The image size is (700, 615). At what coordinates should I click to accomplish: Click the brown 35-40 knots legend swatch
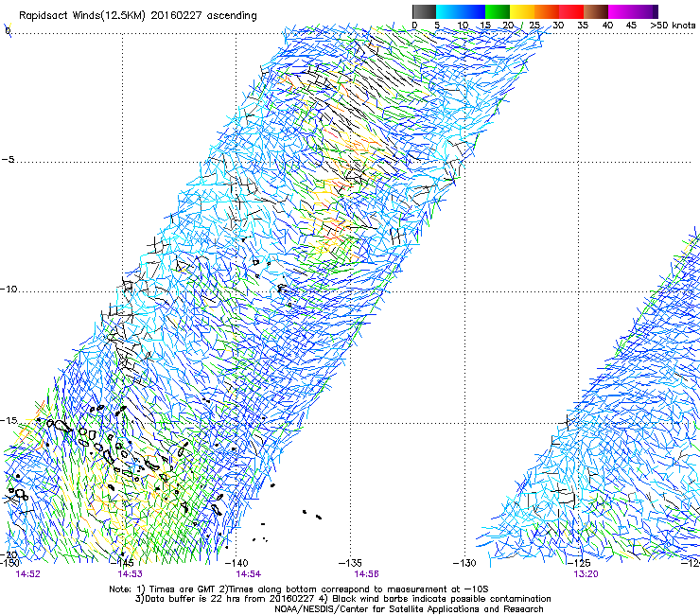[x=596, y=11]
